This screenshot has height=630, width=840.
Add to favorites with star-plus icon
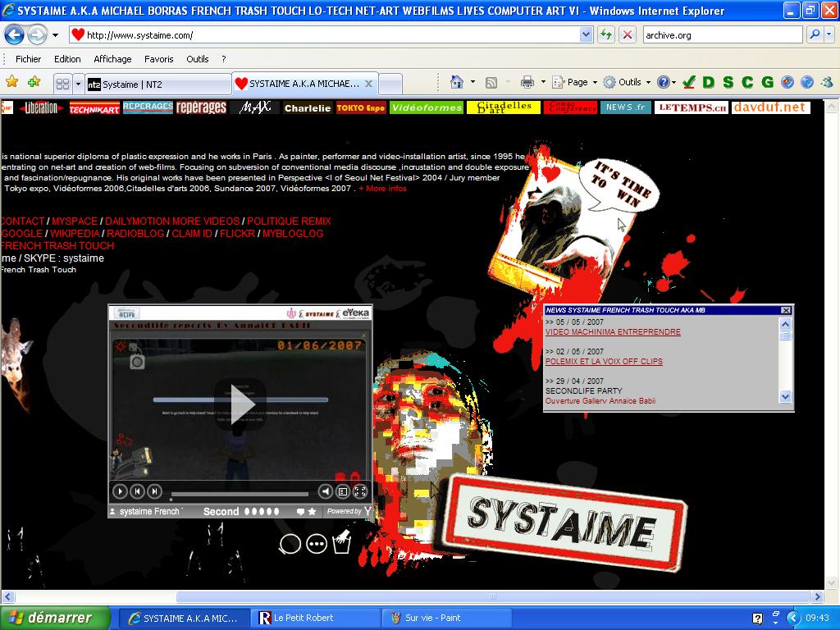click(x=34, y=83)
